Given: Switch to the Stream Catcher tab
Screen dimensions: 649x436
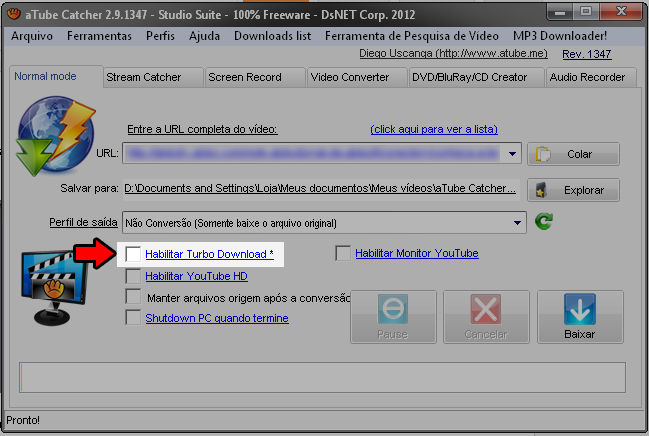Looking at the screenshot, I should pyautogui.click(x=153, y=77).
